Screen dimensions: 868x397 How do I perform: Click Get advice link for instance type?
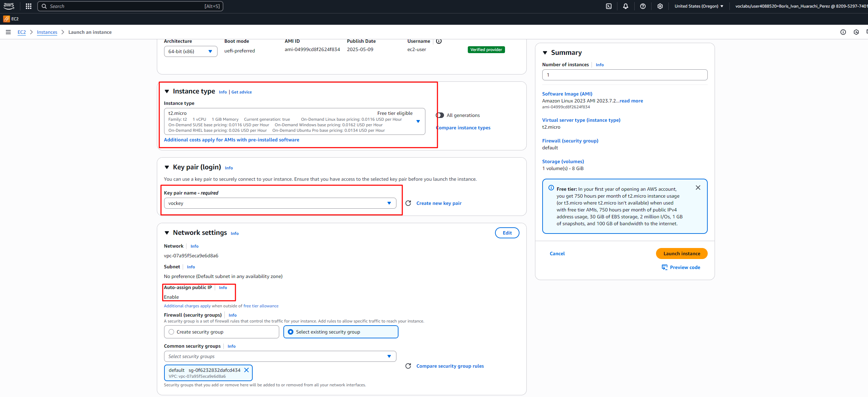pos(242,92)
